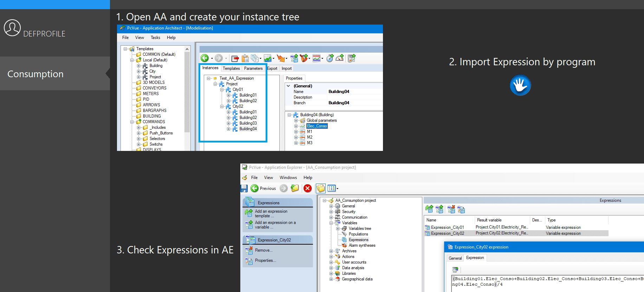Collapse the City01 tree node
The height and width of the screenshot is (292, 644).
[222, 89]
